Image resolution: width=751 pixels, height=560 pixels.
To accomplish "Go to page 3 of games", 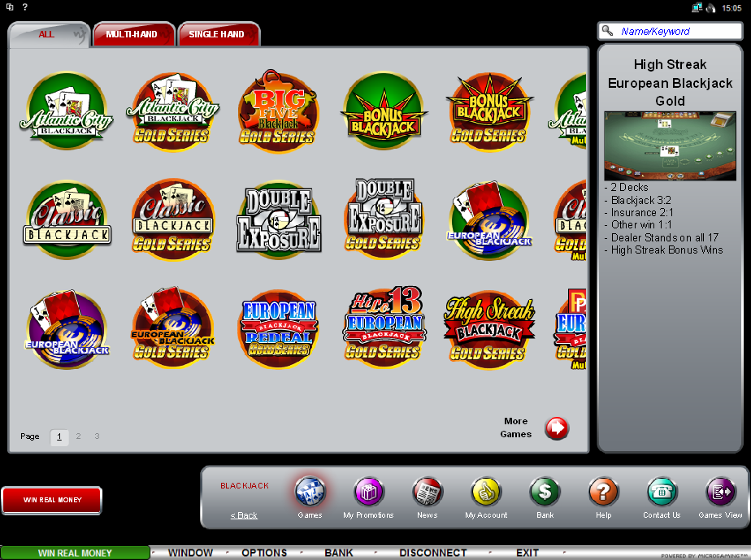I will [x=97, y=436].
